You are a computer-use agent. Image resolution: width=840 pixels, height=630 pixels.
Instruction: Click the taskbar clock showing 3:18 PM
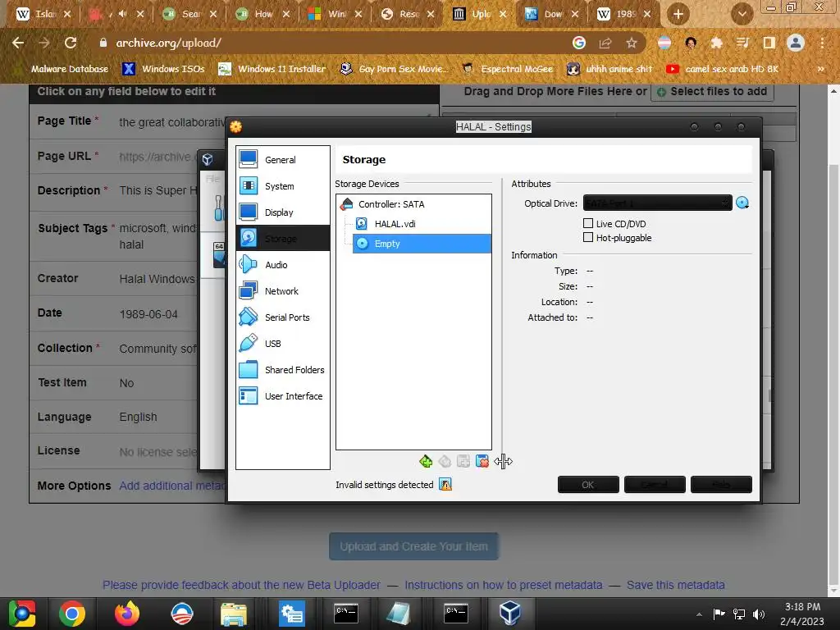(802, 614)
